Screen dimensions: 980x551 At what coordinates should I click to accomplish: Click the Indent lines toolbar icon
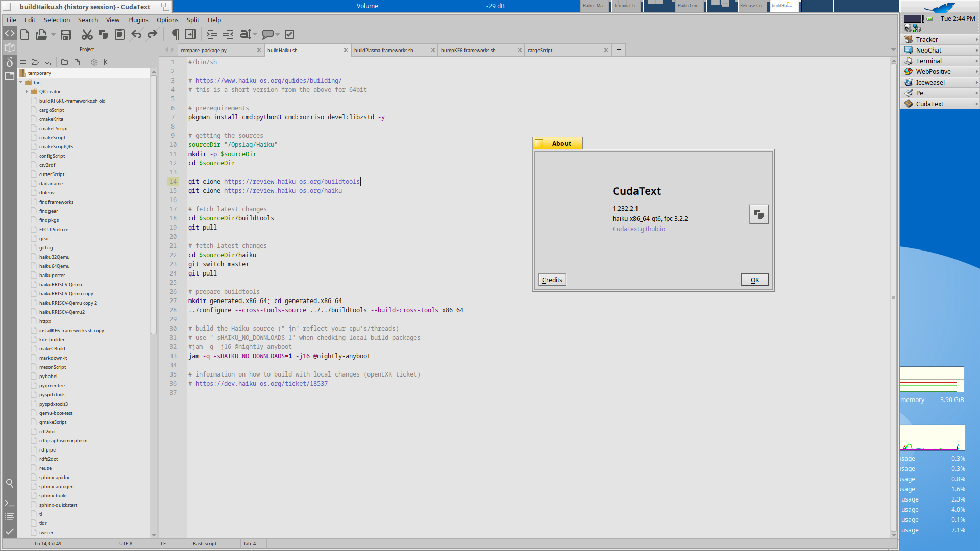211,35
